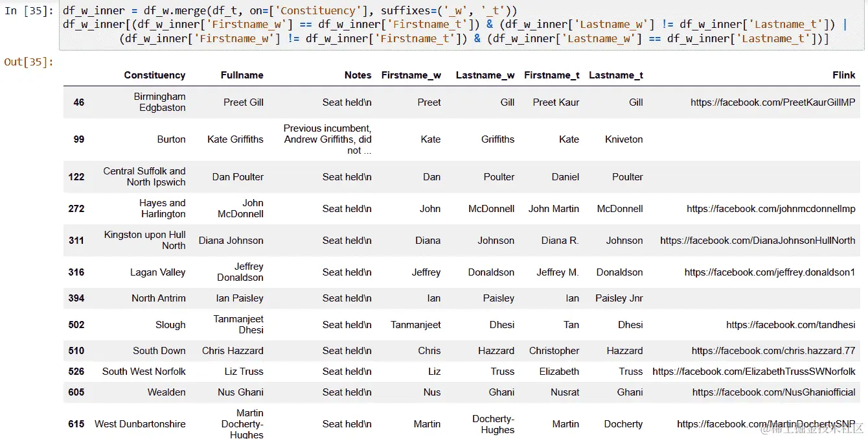Click the Burton constituency cell
The image size is (868, 439).
[172, 139]
